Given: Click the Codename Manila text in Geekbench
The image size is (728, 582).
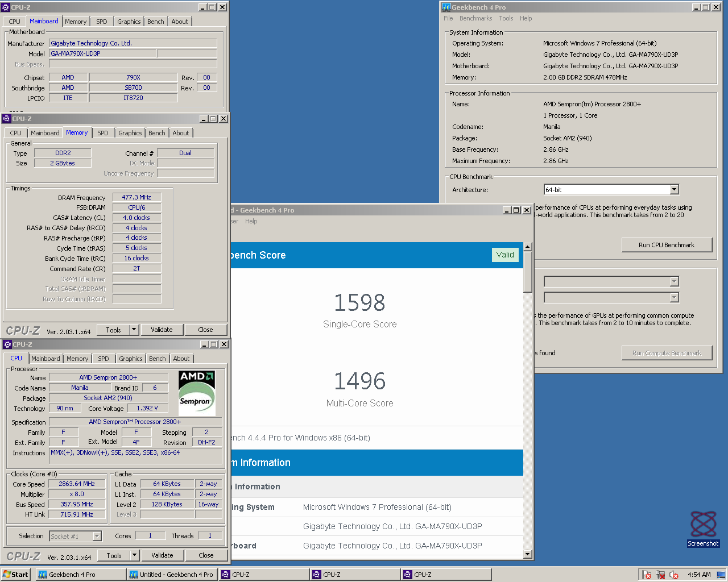Looking at the screenshot, I should [552, 127].
